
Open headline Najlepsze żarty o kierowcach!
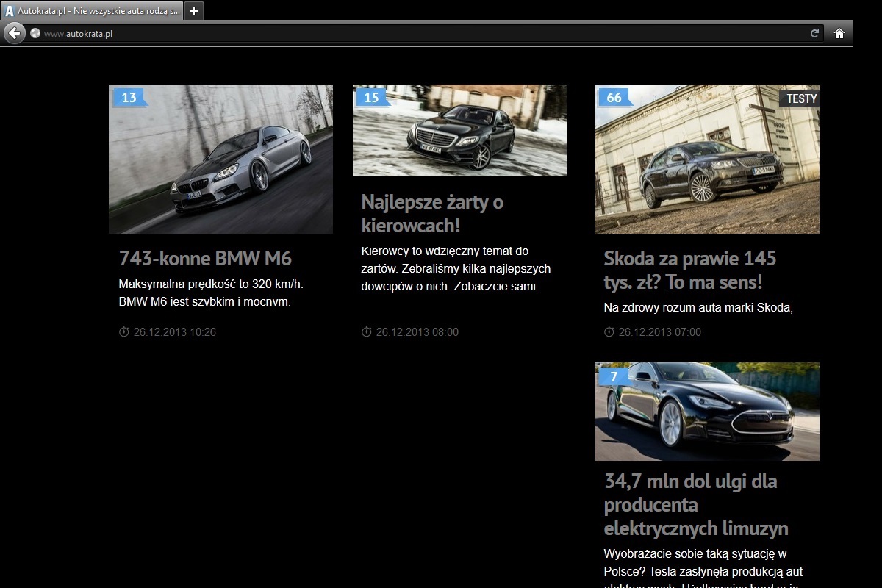(432, 213)
